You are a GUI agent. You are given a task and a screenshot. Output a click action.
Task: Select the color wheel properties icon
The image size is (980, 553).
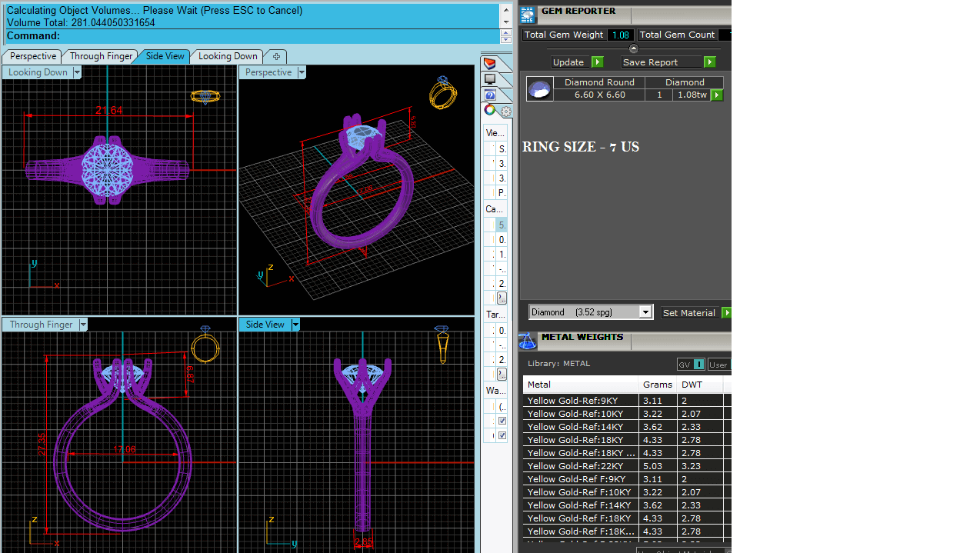coord(490,111)
